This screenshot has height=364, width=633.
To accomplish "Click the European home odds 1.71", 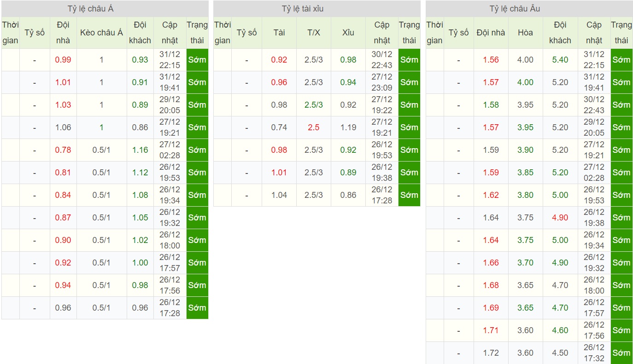I will pyautogui.click(x=491, y=330).
